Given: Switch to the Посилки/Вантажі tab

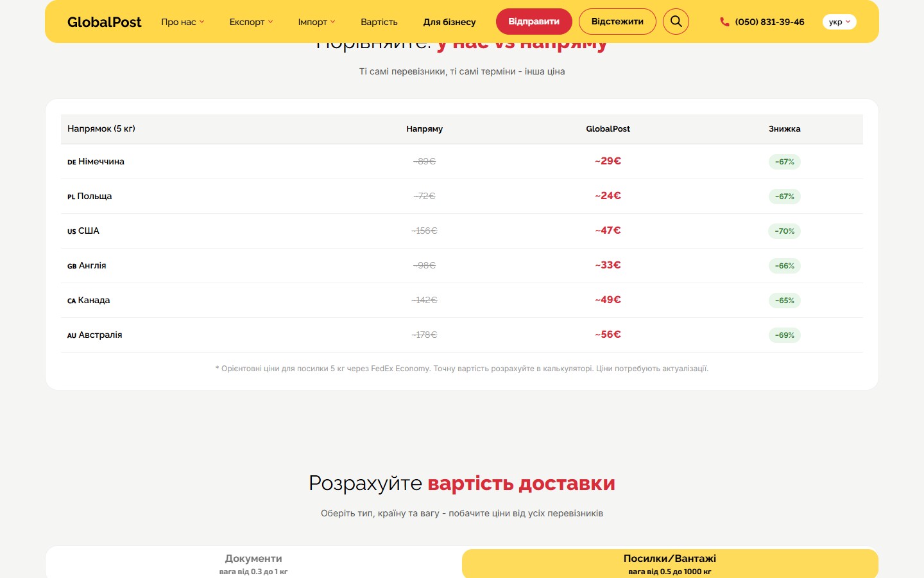Looking at the screenshot, I should (670, 563).
